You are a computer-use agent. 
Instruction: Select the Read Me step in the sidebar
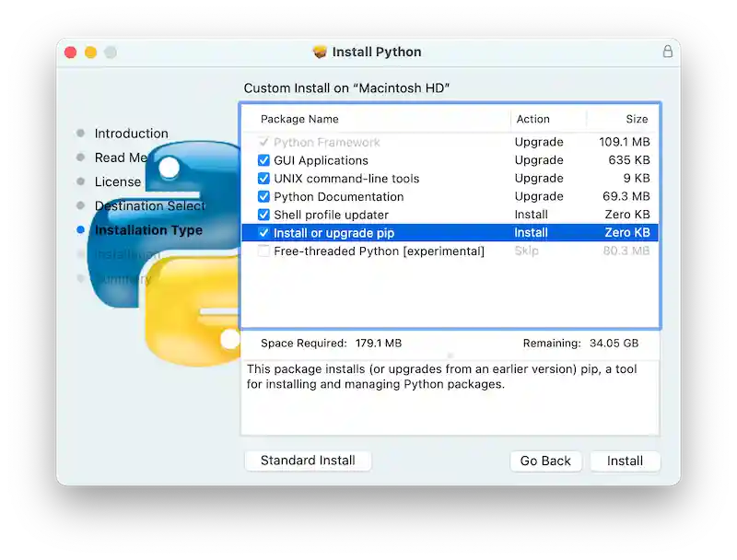[x=121, y=157]
